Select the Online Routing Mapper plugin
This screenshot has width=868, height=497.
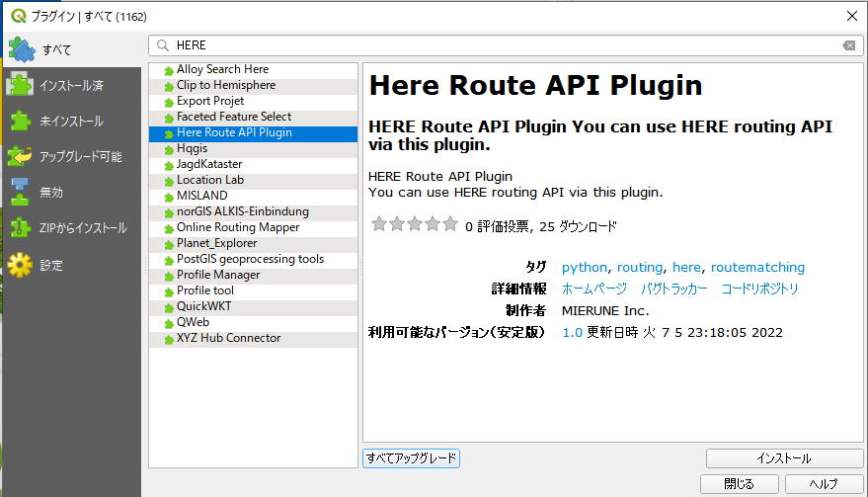click(x=253, y=227)
